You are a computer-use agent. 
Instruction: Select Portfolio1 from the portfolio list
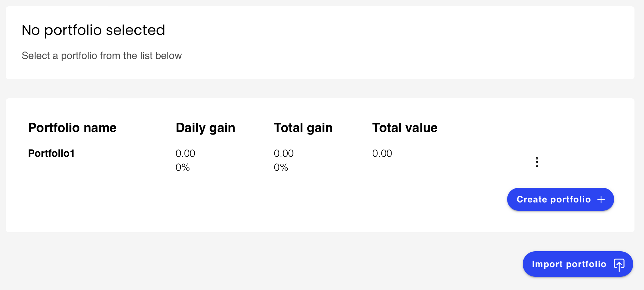click(x=51, y=154)
